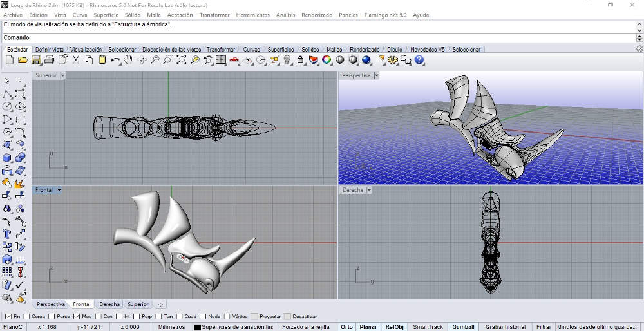Toggle RefObj in the status bar

click(394, 327)
